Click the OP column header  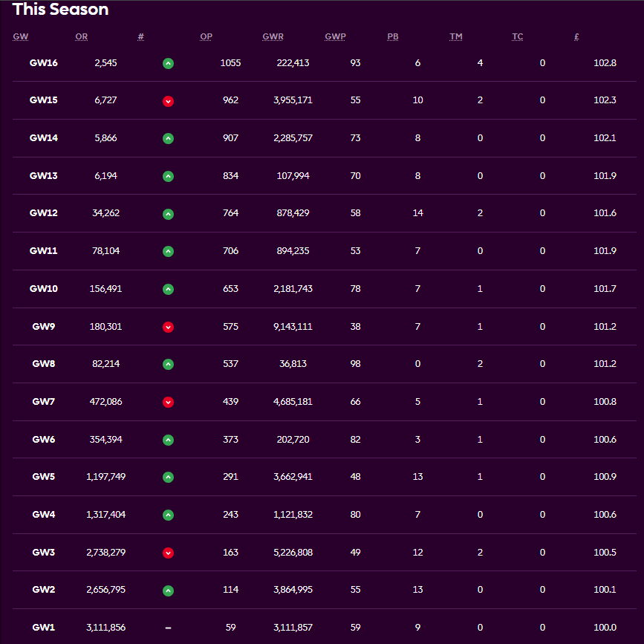coord(206,37)
